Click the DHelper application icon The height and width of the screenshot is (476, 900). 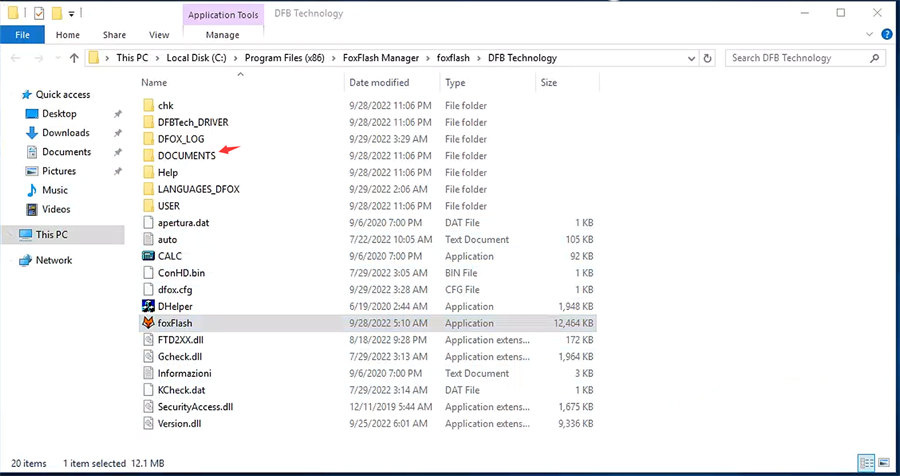click(148, 306)
